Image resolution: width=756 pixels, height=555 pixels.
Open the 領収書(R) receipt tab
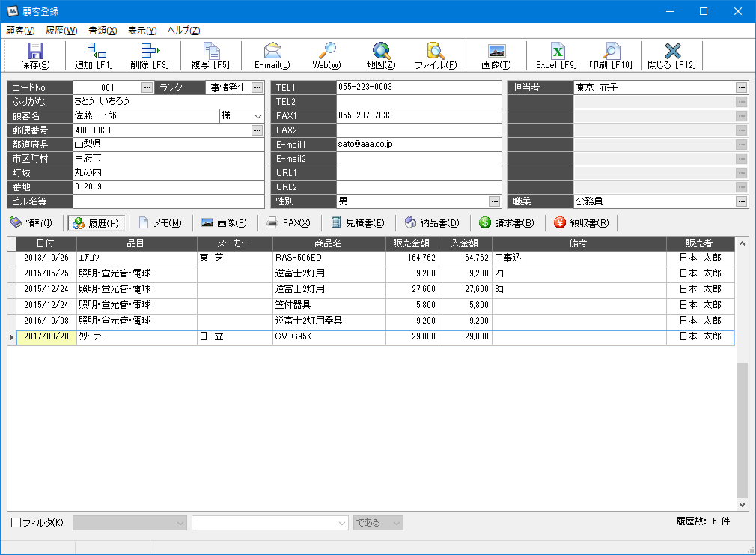(582, 222)
